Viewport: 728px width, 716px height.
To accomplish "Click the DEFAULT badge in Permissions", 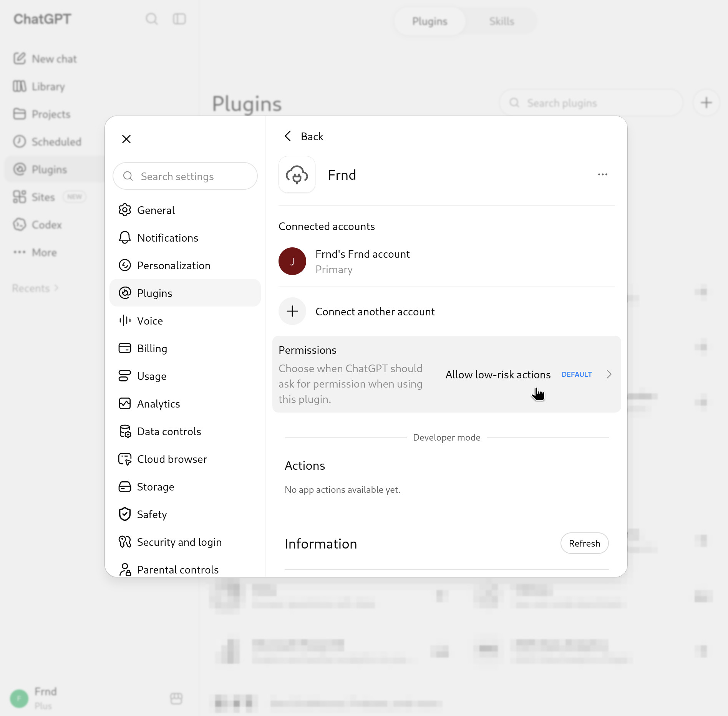I will tap(577, 375).
